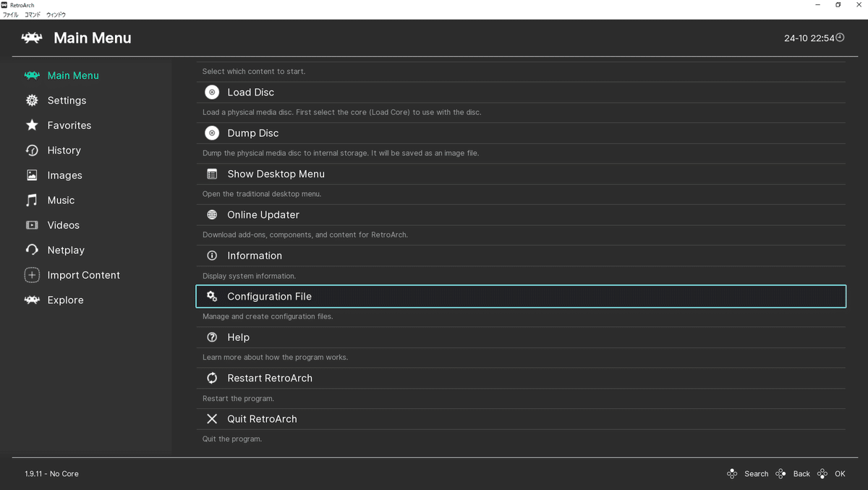868x490 pixels.
Task: Open the コマンド menu
Action: 33,14
